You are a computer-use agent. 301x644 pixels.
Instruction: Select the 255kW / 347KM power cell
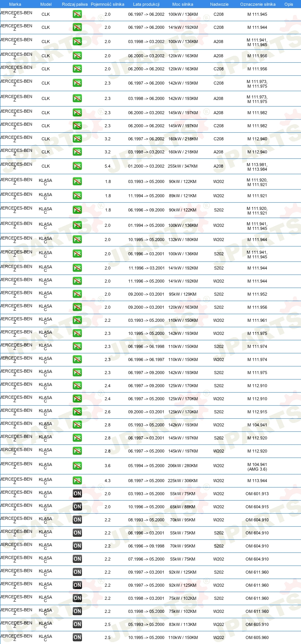[x=183, y=166]
